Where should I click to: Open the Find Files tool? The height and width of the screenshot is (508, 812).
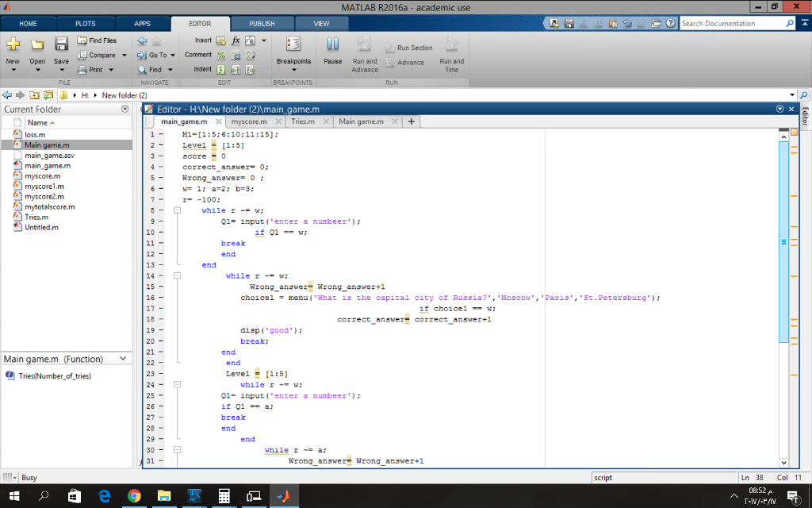pyautogui.click(x=97, y=40)
